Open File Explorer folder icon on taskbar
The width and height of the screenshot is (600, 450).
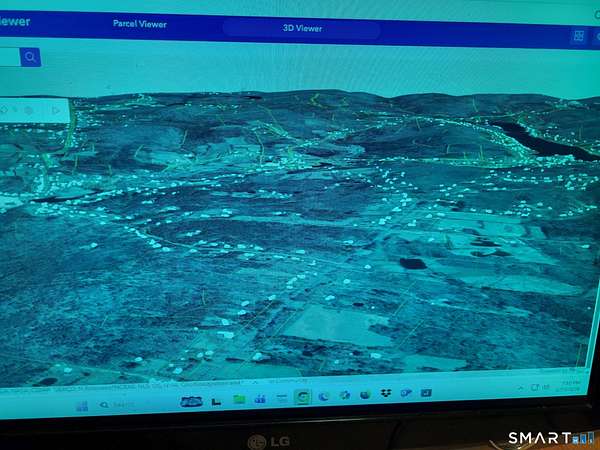(239, 399)
